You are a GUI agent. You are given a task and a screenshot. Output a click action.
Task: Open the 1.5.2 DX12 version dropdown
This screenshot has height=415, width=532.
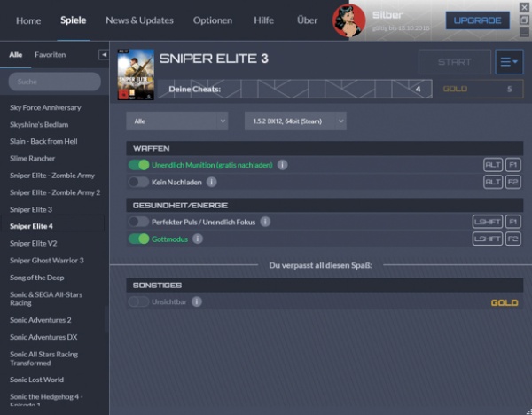click(x=295, y=121)
